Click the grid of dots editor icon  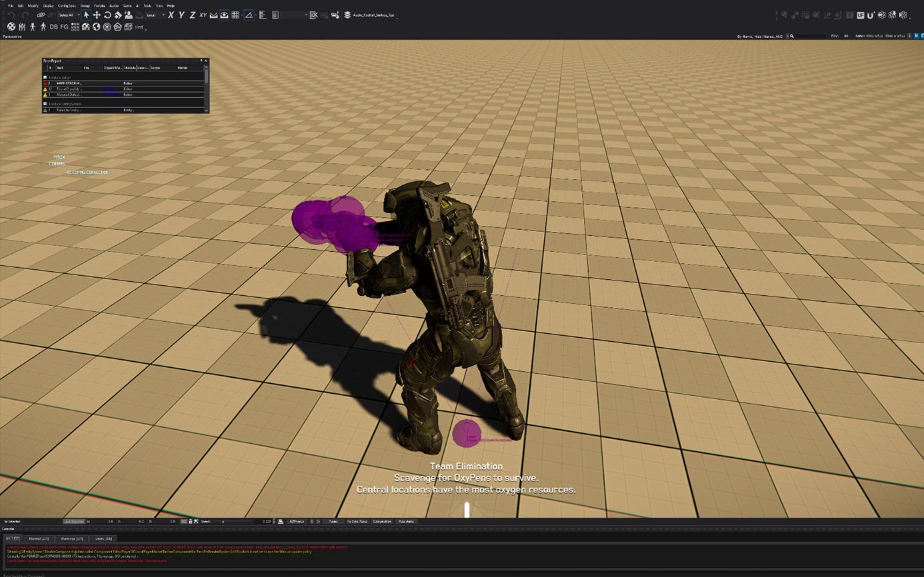[x=75, y=27]
